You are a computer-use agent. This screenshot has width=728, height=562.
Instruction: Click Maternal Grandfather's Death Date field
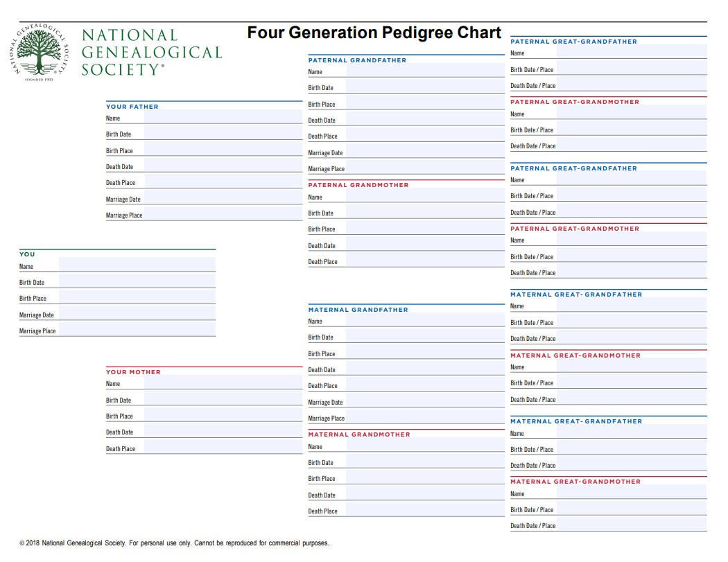425,368
